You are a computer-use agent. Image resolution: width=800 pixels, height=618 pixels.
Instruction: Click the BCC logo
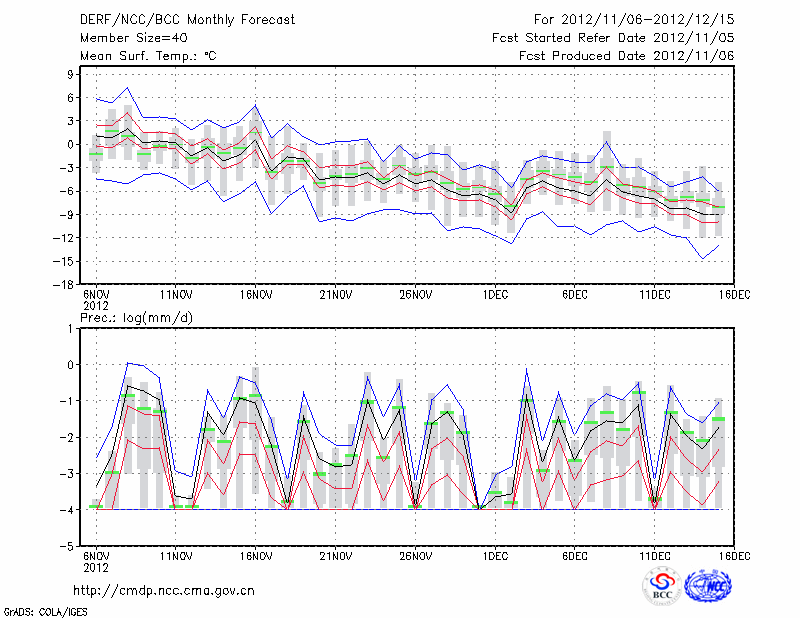coord(662,586)
